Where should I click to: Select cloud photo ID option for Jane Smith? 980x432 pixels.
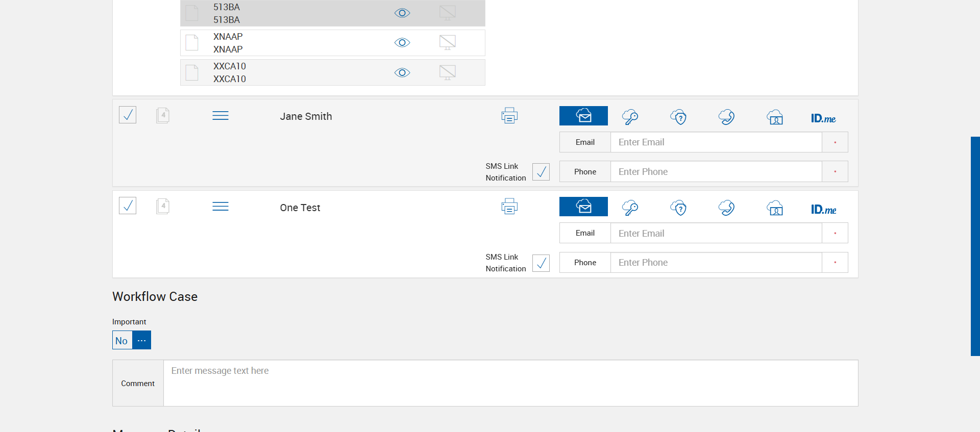pyautogui.click(x=775, y=117)
